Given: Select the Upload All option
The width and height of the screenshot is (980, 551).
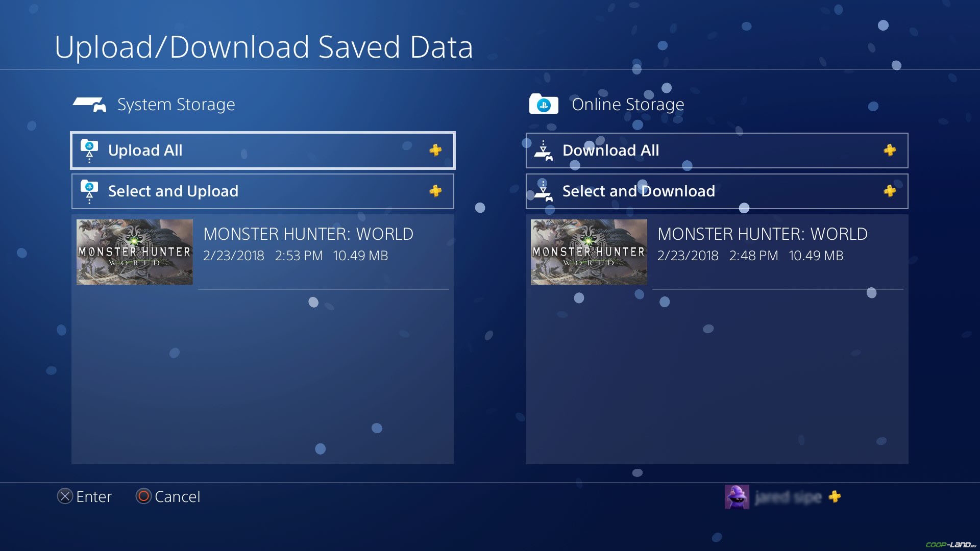Looking at the screenshot, I should [x=262, y=151].
